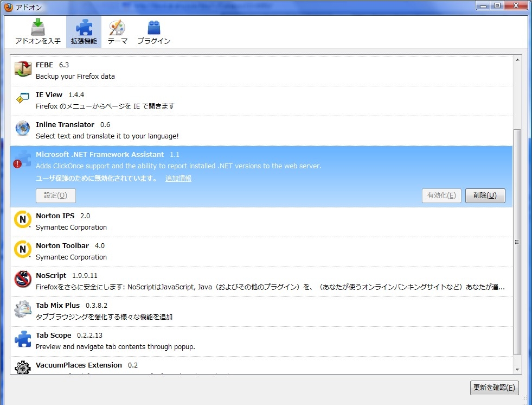The image size is (532, 405).
Task: Select the Inline Translator 0.6 name
Action: click(x=73, y=125)
